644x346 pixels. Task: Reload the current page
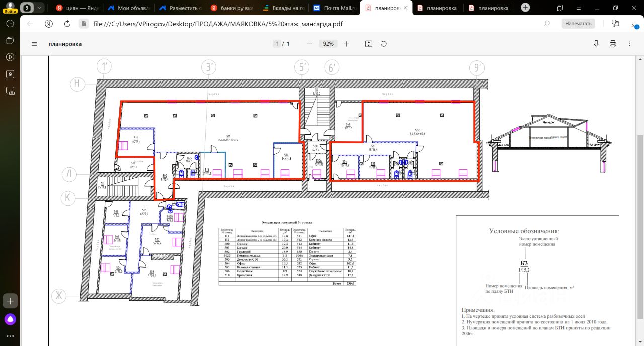click(67, 24)
